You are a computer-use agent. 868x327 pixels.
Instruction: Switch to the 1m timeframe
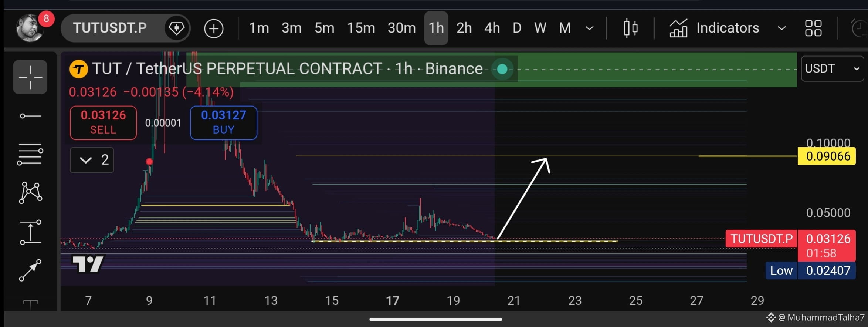point(259,28)
